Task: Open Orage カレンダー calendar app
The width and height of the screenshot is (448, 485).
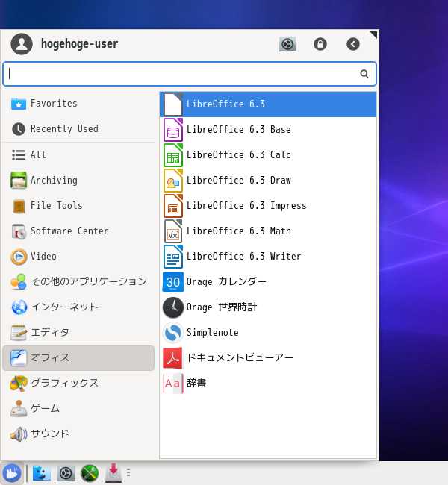Action: [268, 282]
